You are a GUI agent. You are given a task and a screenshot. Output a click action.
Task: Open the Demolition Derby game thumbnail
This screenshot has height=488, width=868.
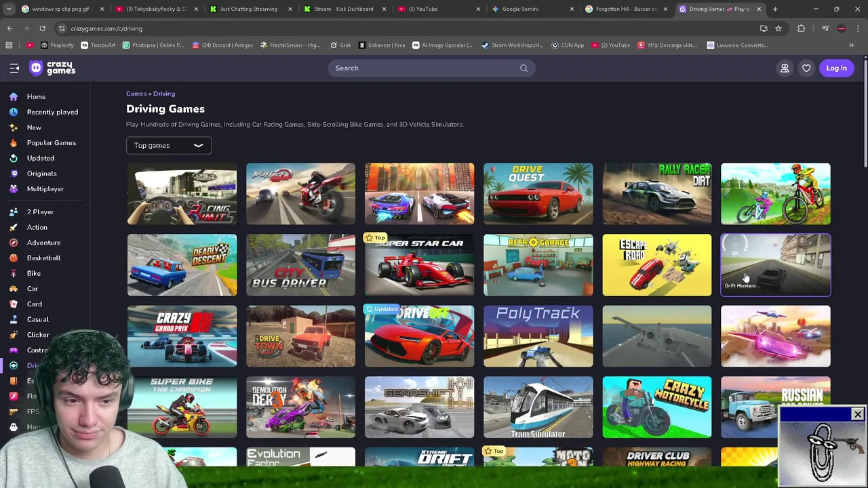(300, 407)
